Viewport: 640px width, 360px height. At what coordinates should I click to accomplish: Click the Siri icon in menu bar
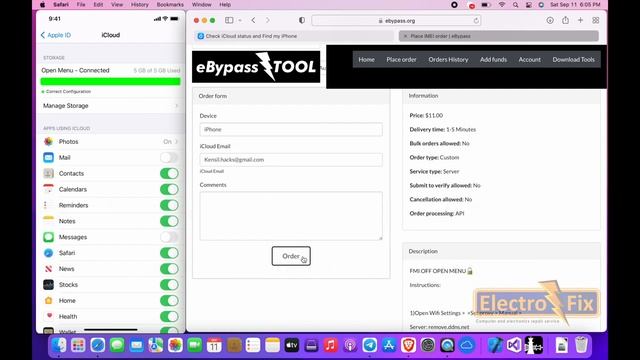click(541, 5)
